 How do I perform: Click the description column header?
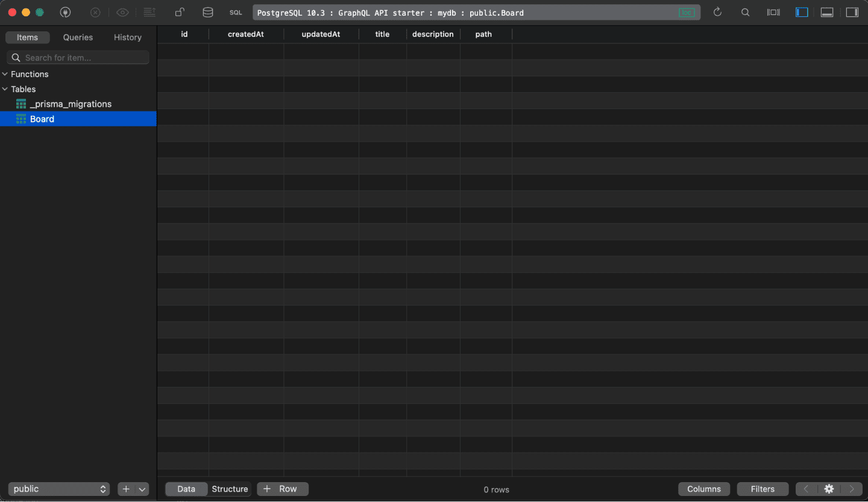click(x=433, y=34)
